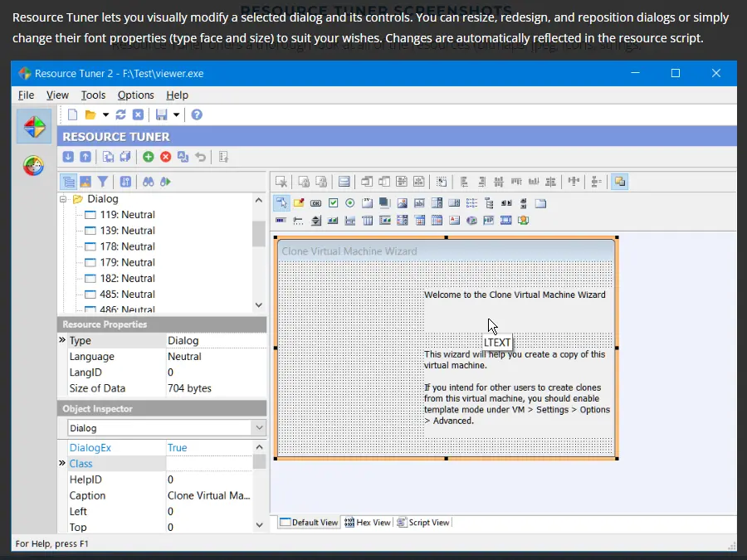Click the Open folder icon

tap(90, 114)
